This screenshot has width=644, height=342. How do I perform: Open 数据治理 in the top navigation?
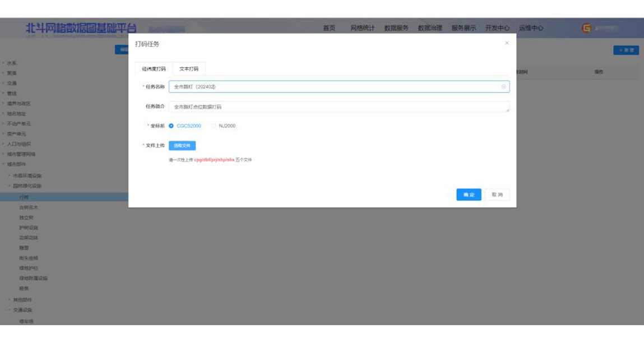pos(430,28)
